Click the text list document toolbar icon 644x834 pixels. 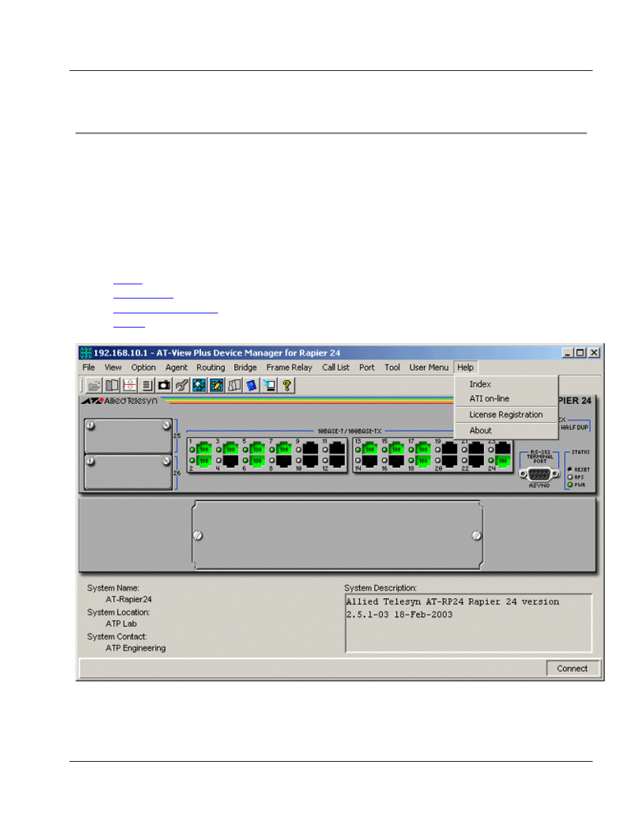pyautogui.click(x=146, y=385)
